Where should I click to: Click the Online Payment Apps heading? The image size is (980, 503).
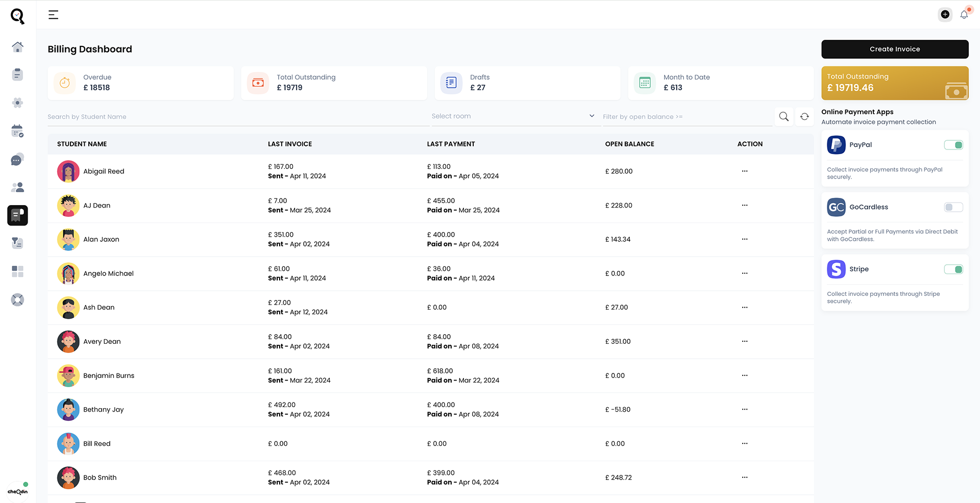click(857, 112)
